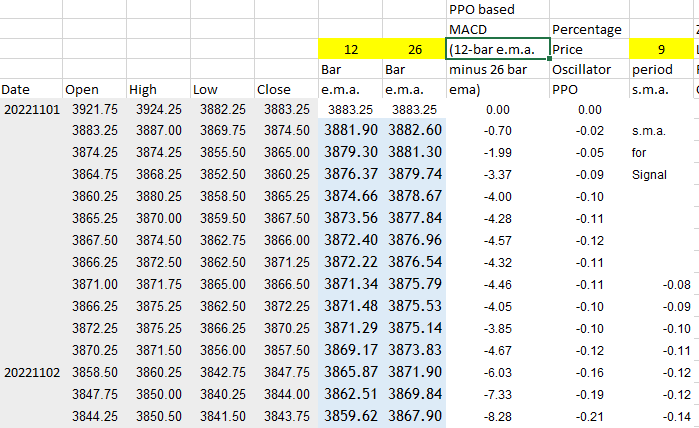
Task: Click the 12-bar e.m.a. value 3881.90
Action: tap(350, 131)
